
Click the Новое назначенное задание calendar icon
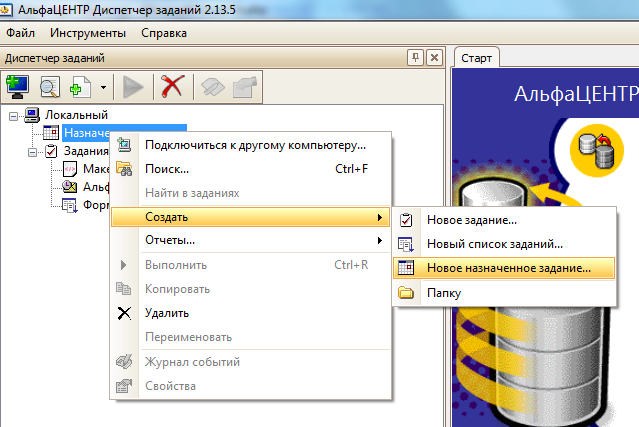click(x=406, y=268)
